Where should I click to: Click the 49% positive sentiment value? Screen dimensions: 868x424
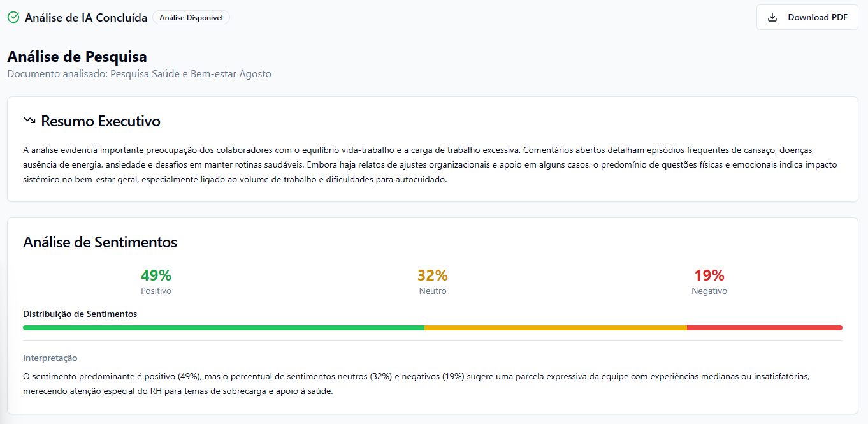point(156,275)
